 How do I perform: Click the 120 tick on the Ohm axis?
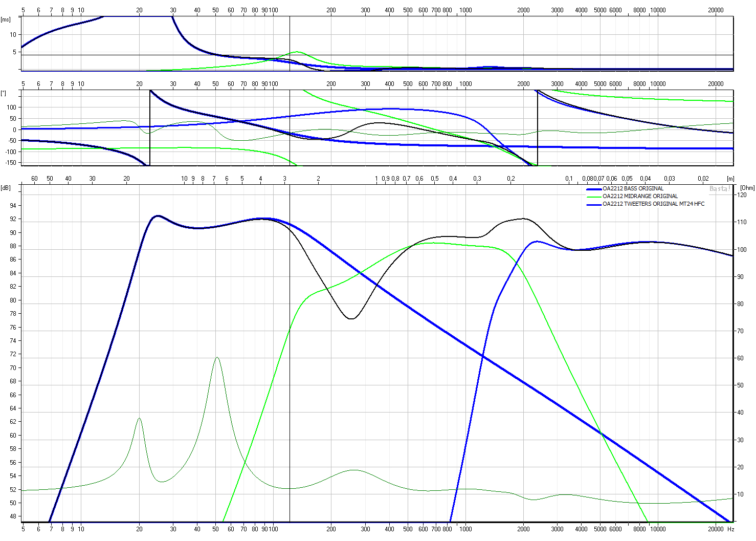tap(741, 195)
